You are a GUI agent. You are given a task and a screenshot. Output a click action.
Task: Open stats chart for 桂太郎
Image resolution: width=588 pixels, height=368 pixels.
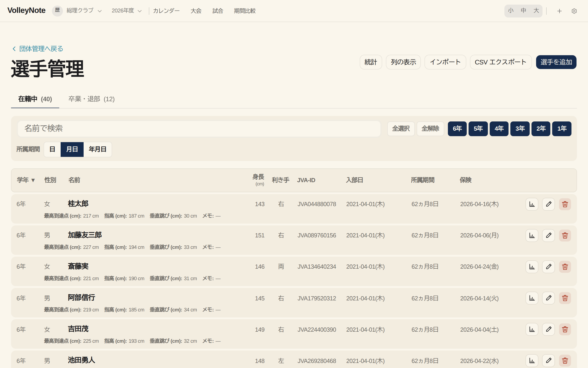(x=532, y=204)
